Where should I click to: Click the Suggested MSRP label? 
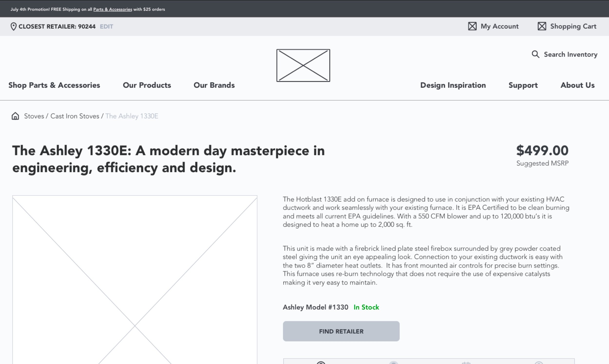(x=542, y=163)
